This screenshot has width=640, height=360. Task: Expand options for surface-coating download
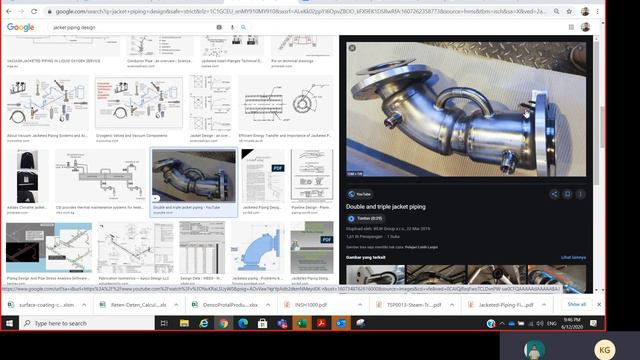(84, 305)
